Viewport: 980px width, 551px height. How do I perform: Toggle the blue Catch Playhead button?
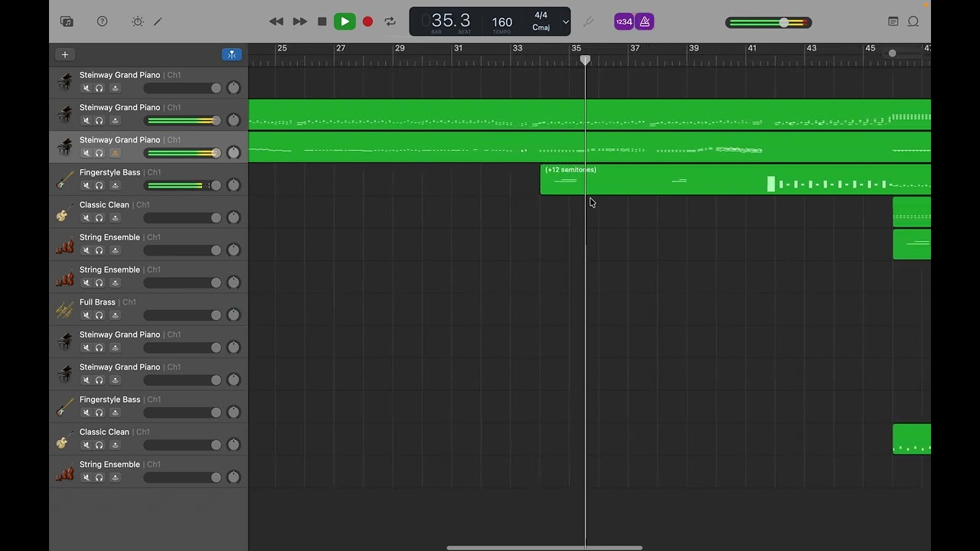coord(231,54)
